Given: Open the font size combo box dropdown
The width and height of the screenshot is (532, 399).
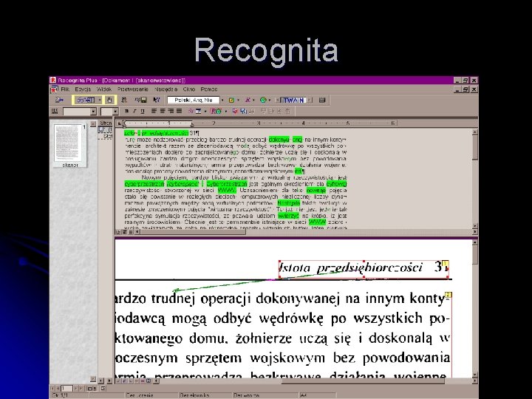Looking at the screenshot, I should point(115,112).
